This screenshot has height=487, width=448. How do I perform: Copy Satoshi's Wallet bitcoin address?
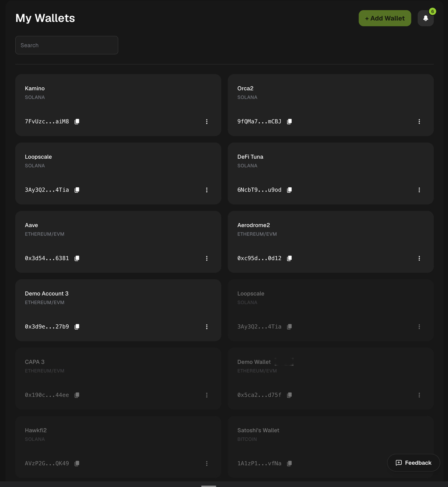point(289,463)
